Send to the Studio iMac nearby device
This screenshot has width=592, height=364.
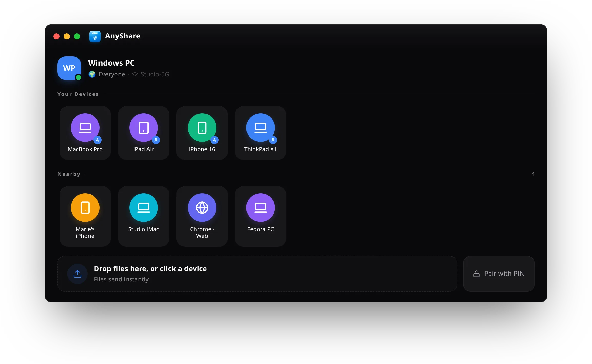coord(144,216)
